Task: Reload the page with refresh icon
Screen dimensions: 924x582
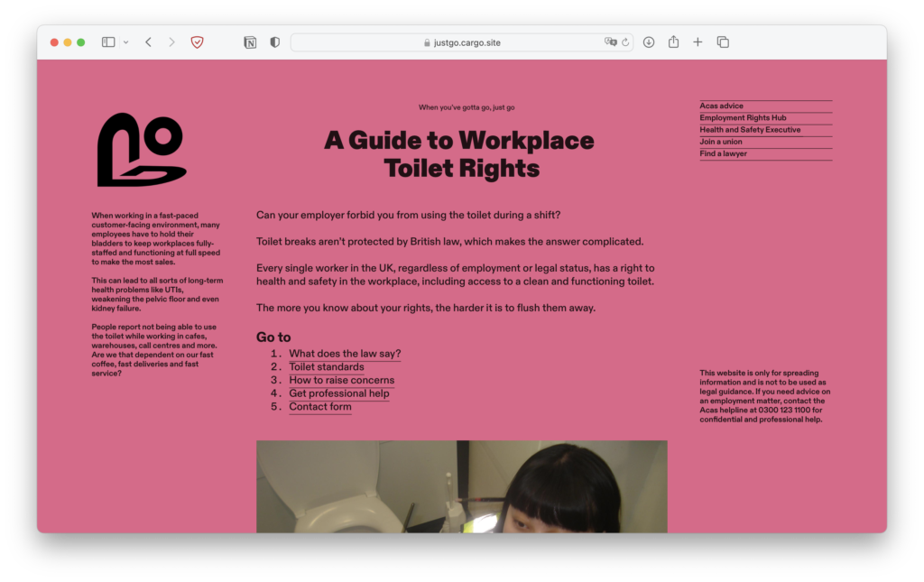Action: click(x=625, y=42)
